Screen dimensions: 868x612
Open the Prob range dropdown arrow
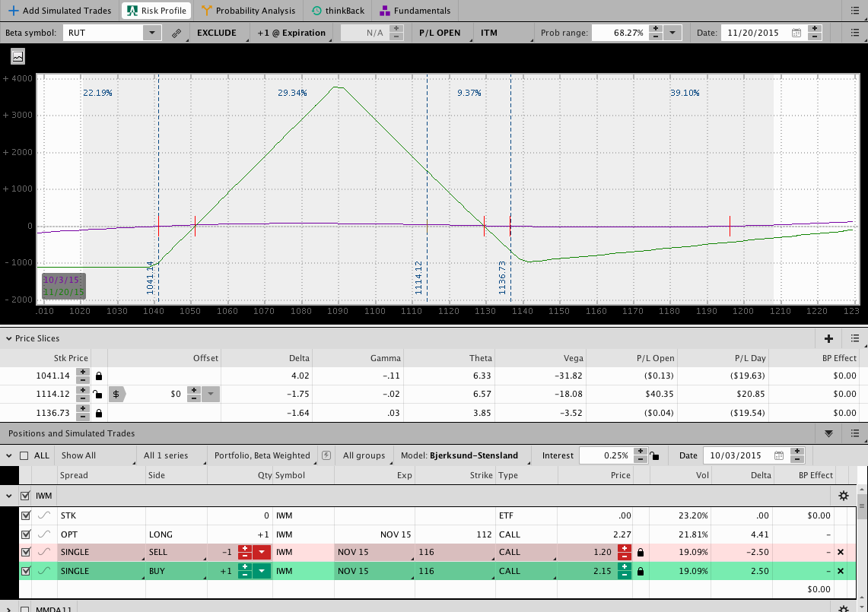tap(673, 33)
